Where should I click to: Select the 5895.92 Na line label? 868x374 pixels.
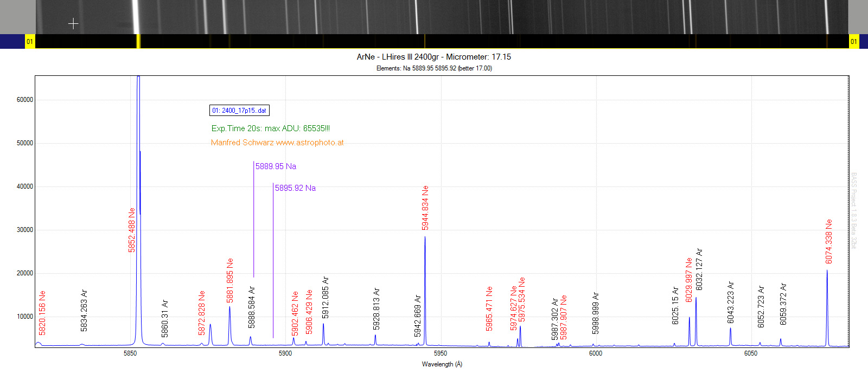click(295, 188)
